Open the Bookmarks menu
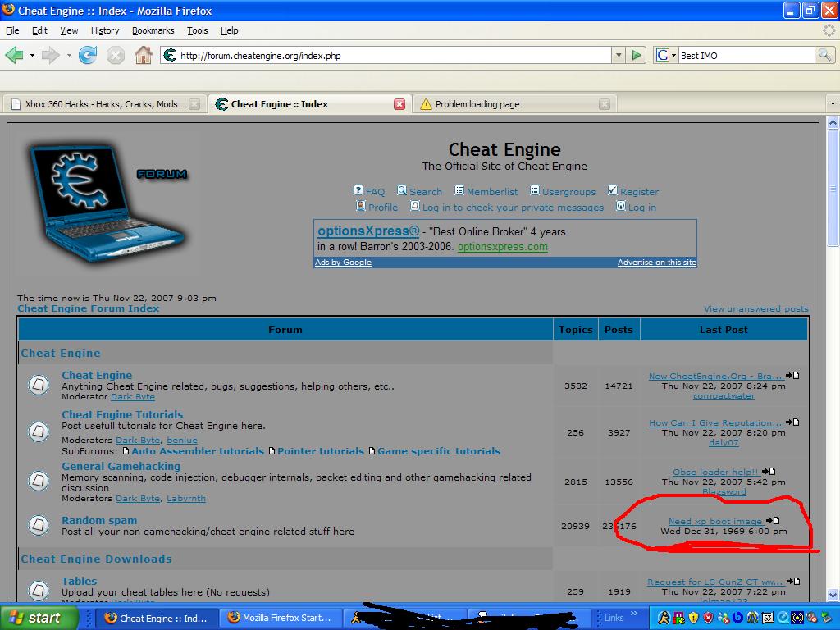Screen dimensions: 840x630 pos(153,30)
